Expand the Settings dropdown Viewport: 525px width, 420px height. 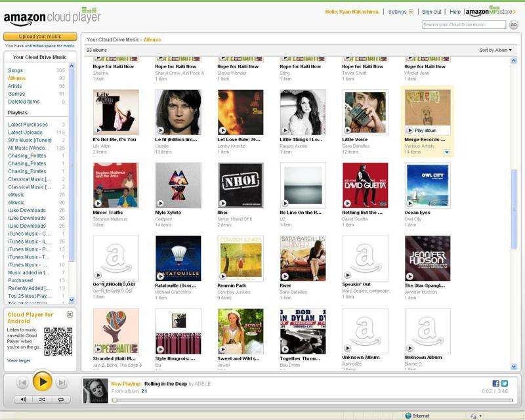tap(401, 12)
